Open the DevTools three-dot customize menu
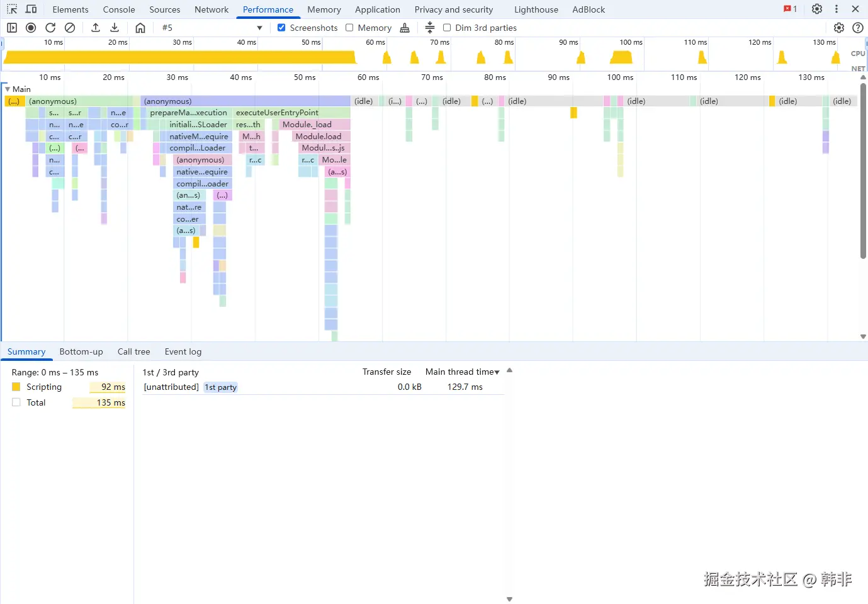 pyautogui.click(x=837, y=9)
